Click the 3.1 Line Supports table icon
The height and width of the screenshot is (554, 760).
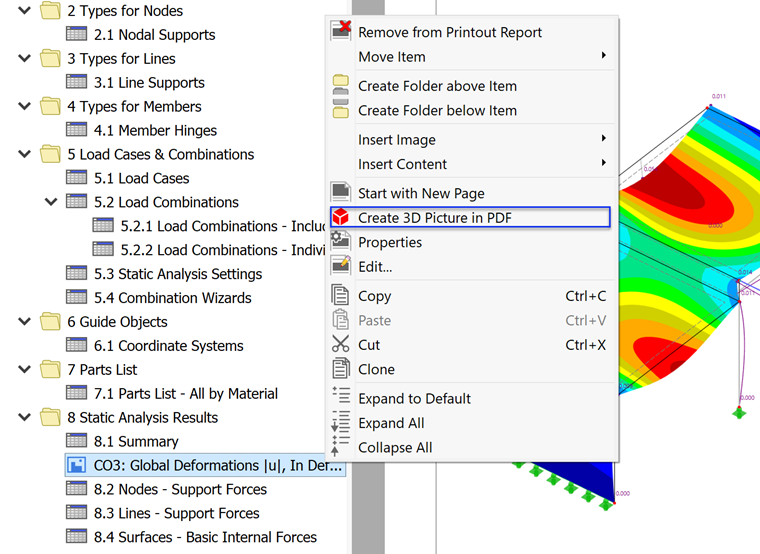click(77, 81)
